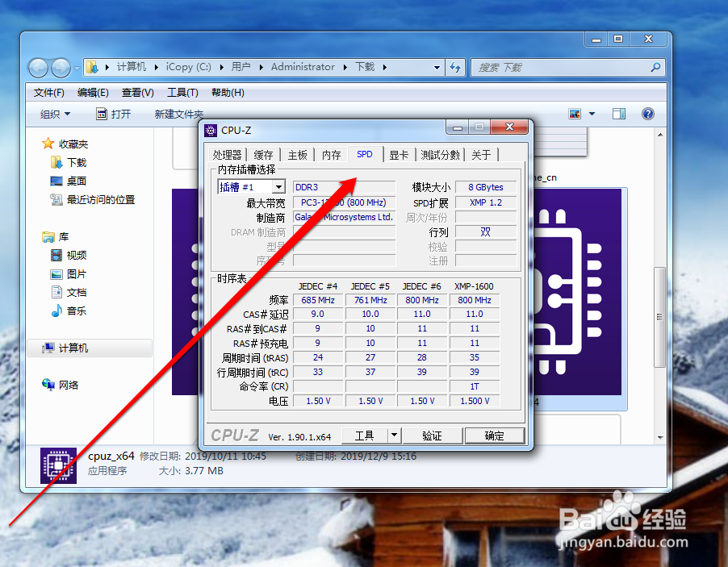Click the CPU-Z title bar app icon
This screenshot has height=567, width=728.
click(211, 131)
